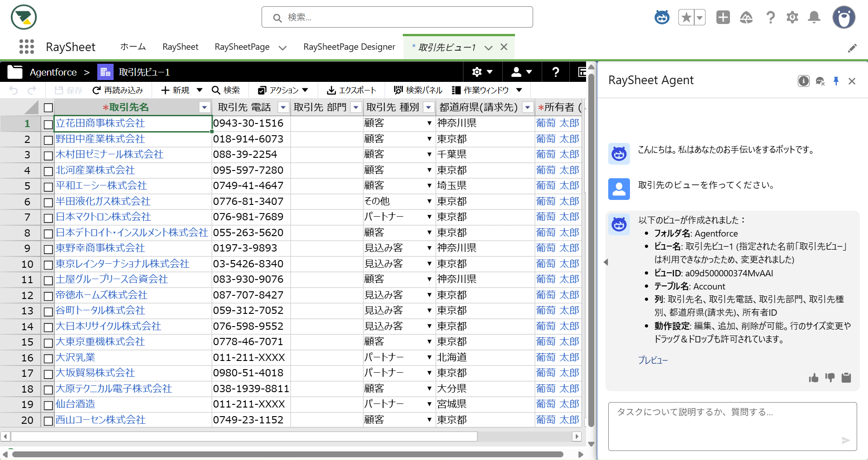Select checkbox for row 10 東京レインターナショナル株式会社
Viewport: 868px width, 460px height.
coord(48,265)
